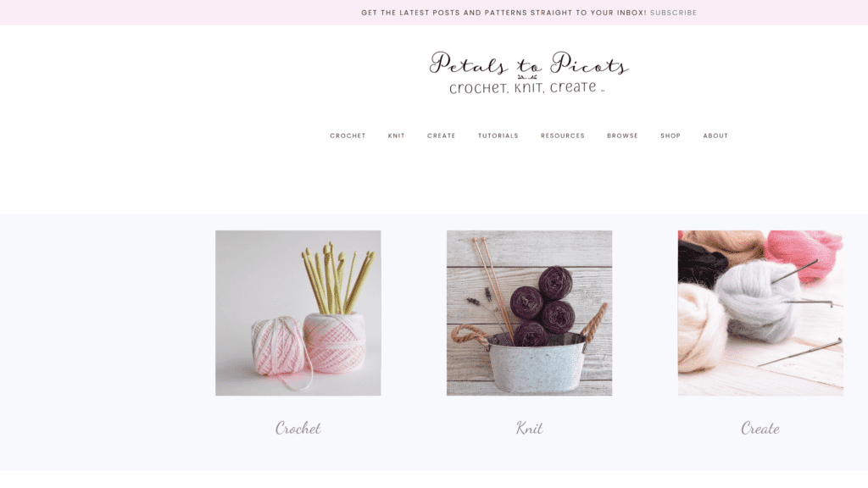Click the pink announcement banner text
The height and width of the screenshot is (488, 868).
tap(504, 13)
